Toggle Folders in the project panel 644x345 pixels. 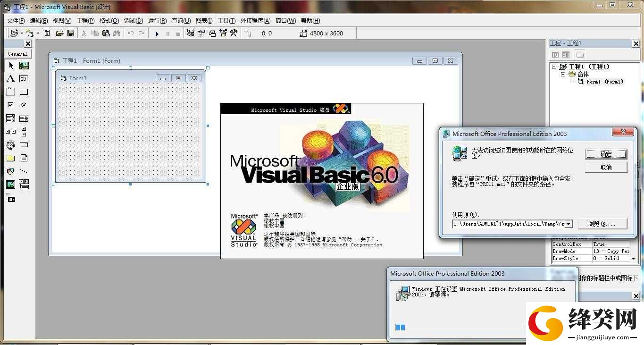pos(580,55)
